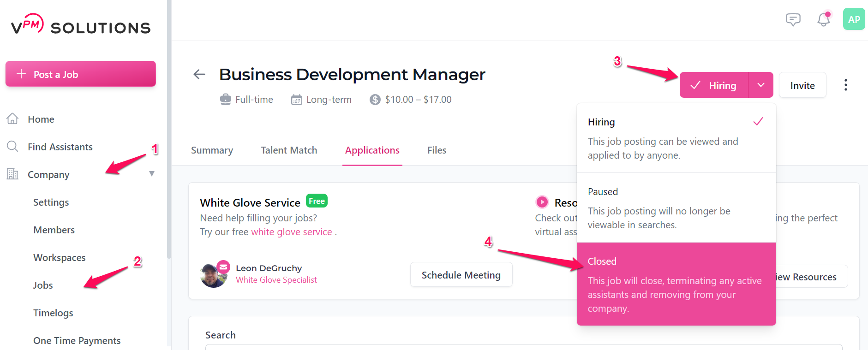Click the Resources play icon
The width and height of the screenshot is (868, 350).
pyautogui.click(x=543, y=202)
